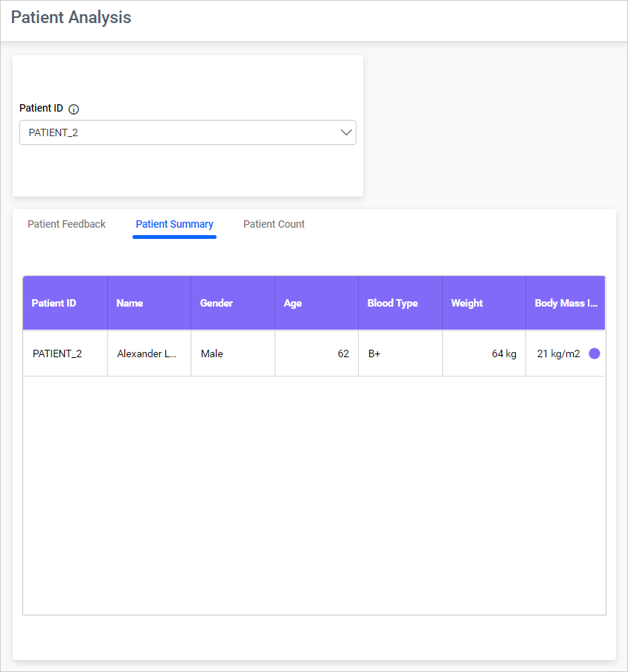Select the Patient Summary tab
Image resolution: width=628 pixels, height=672 pixels.
pyautogui.click(x=174, y=224)
